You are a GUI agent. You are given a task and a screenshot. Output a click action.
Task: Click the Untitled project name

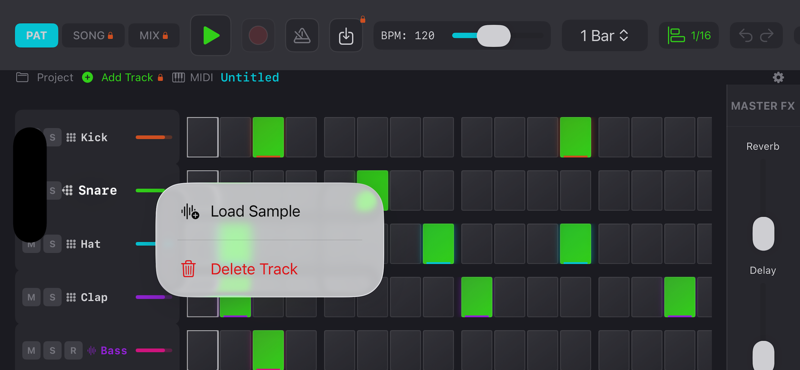point(249,78)
